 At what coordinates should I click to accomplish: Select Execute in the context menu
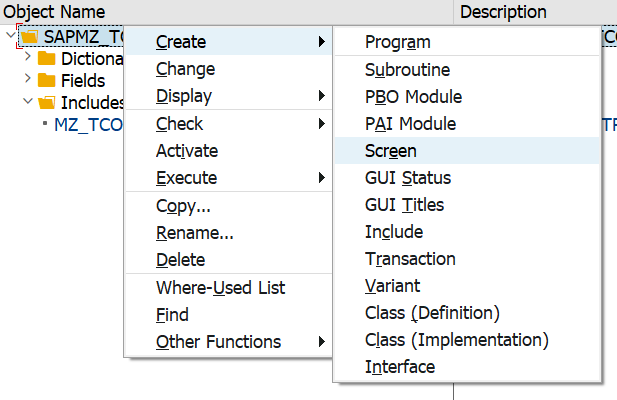coord(229,178)
